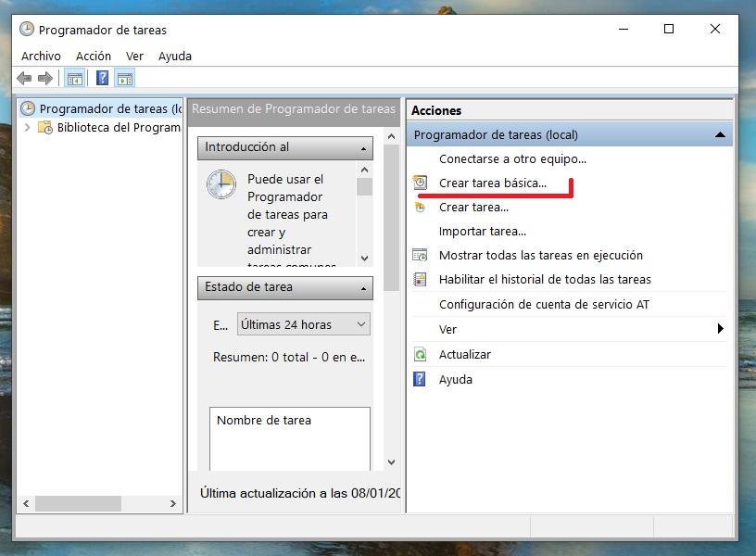Viewport: 756px width, 556px height.
Task: Click Conectarse a otro equipo
Action: click(512, 159)
